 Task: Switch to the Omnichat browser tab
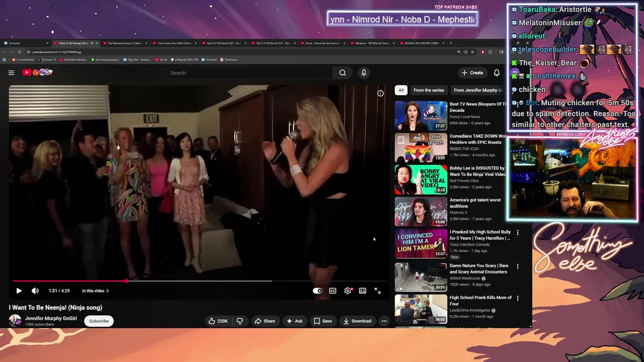tap(26, 43)
